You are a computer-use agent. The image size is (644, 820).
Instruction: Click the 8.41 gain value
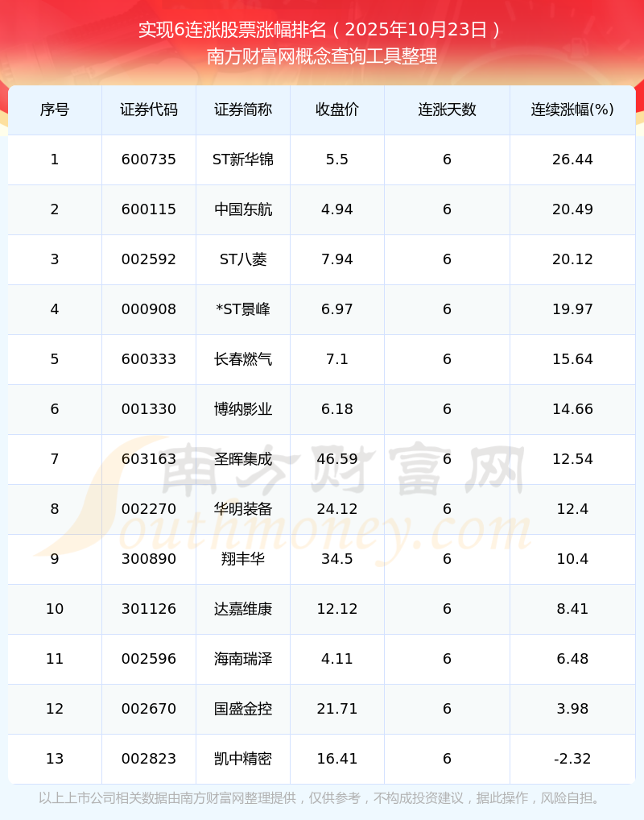pos(572,609)
